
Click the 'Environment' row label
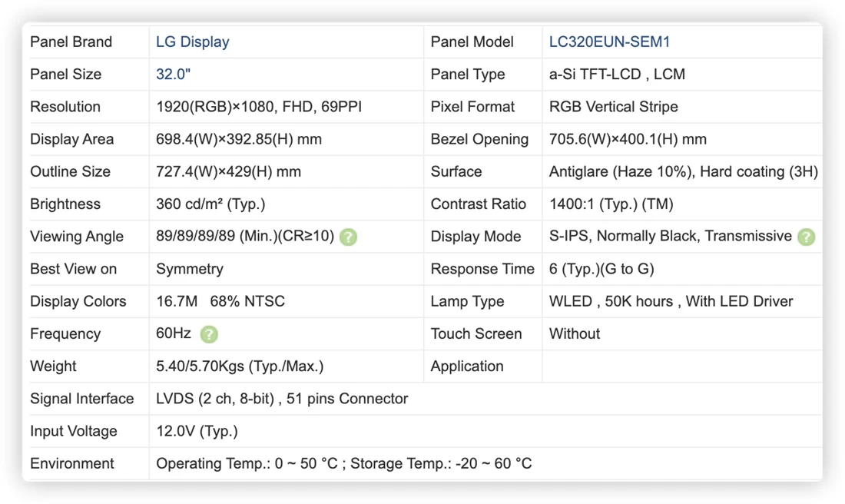[71, 463]
